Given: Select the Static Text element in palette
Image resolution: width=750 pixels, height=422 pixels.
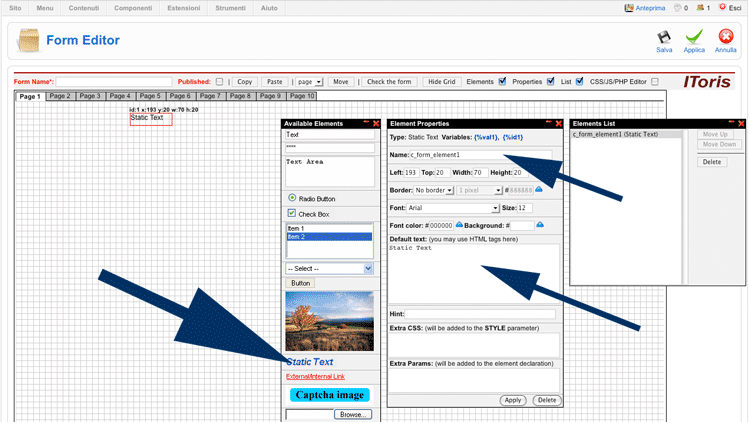Looking at the screenshot, I should coord(309,362).
